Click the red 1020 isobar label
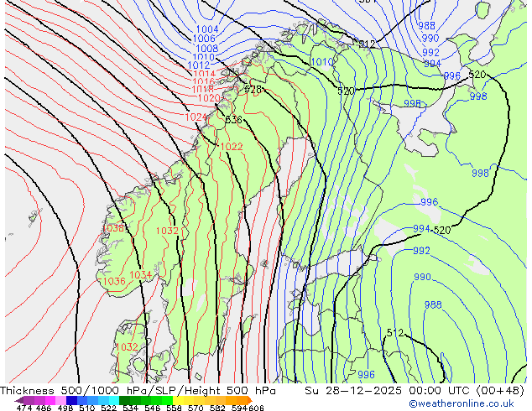The width and height of the screenshot is (532, 411). click(209, 98)
